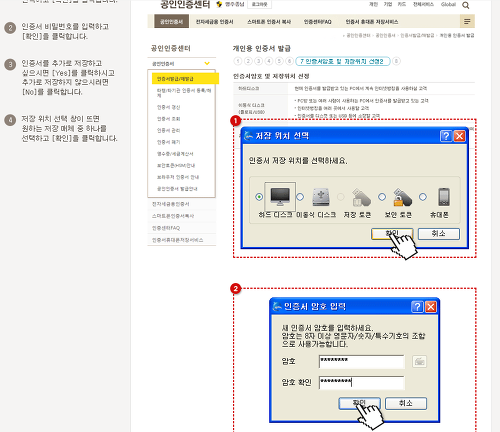The height and width of the screenshot is (432, 500).
Task: Select 보안토큰(HSM)안내 in sidebar menu
Action: (x=176, y=166)
